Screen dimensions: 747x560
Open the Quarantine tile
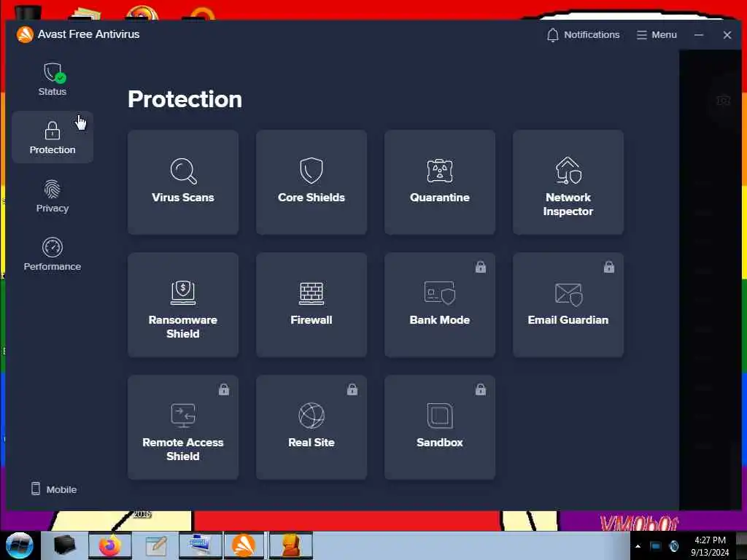440,182
